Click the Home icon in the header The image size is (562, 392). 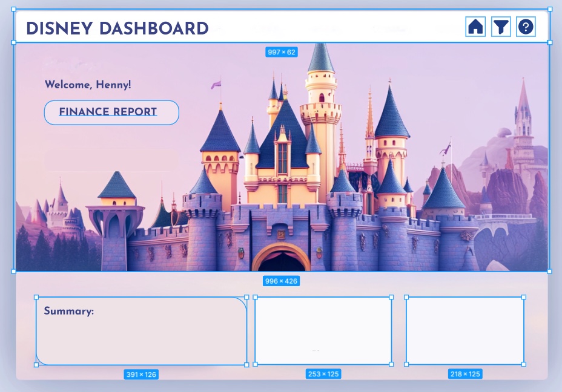(475, 27)
